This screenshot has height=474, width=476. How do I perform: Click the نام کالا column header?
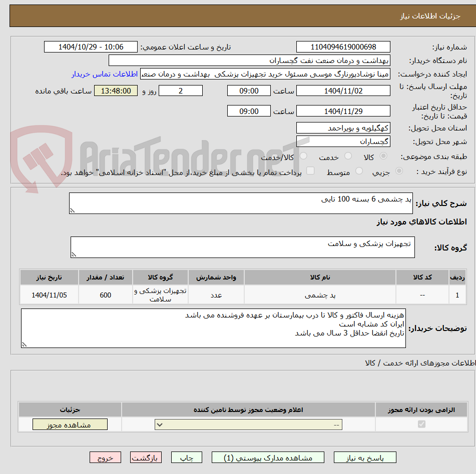coord(320,277)
